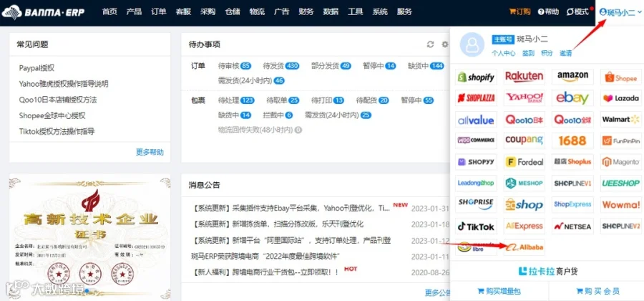Click the 更多帮助 link
Screen dimensions: 644x301
[x=150, y=152]
